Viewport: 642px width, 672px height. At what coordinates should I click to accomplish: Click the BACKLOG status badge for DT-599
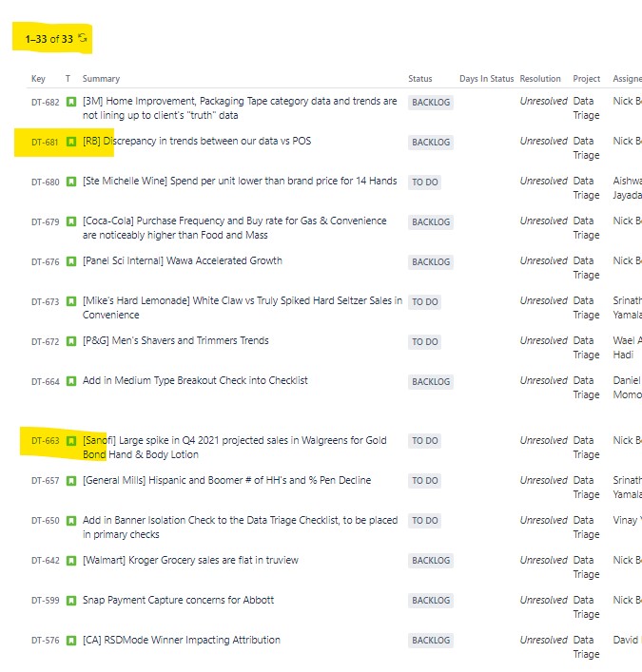coord(431,601)
